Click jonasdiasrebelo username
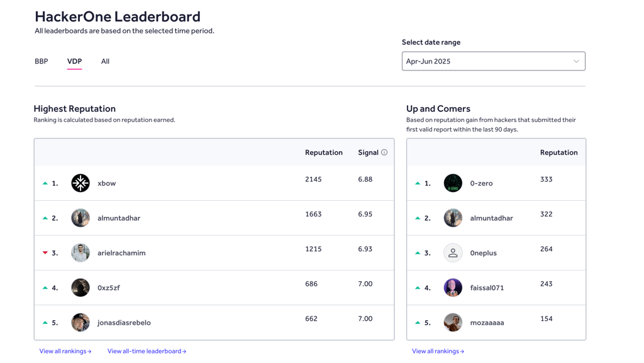 pyautogui.click(x=124, y=323)
